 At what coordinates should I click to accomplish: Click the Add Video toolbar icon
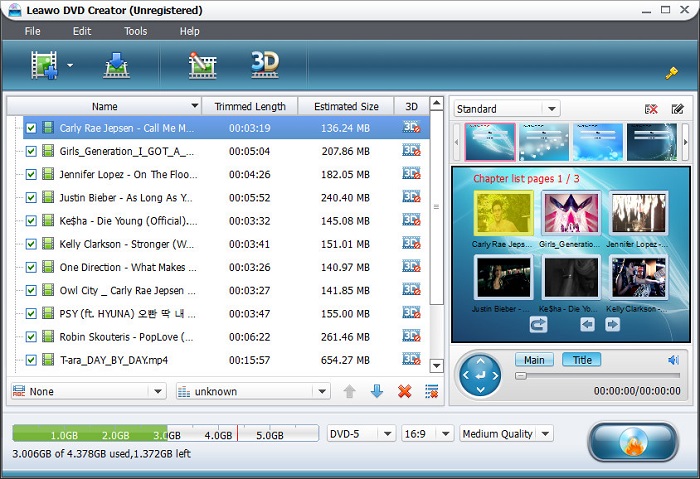click(44, 67)
